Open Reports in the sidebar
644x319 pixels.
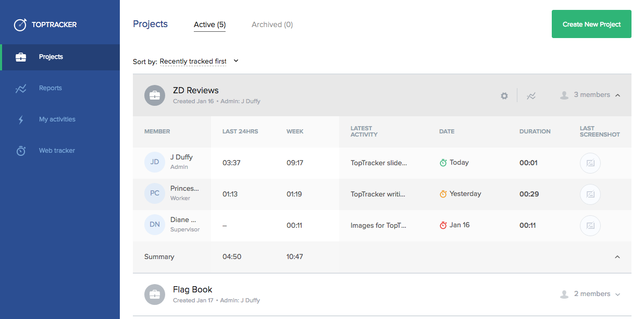pyautogui.click(x=50, y=88)
